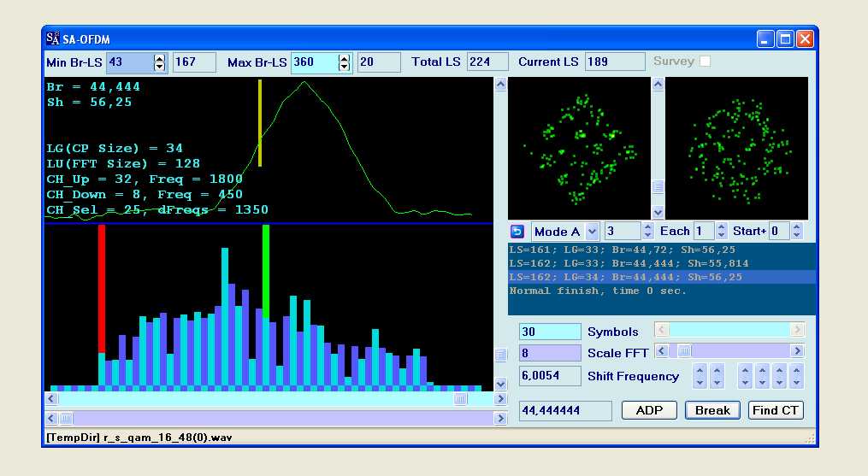Click the tall red bar in the histogram

[102, 288]
